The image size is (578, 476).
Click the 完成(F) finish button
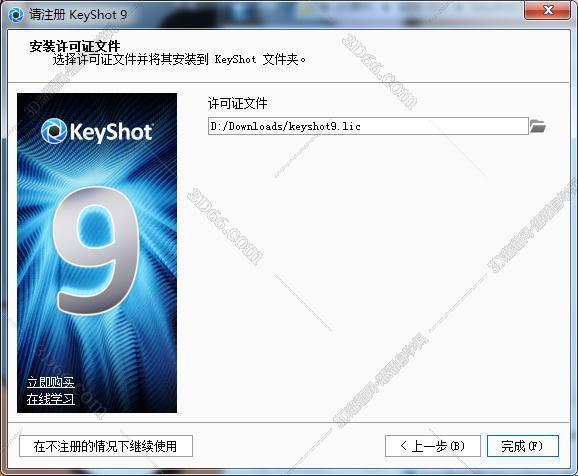(x=523, y=446)
